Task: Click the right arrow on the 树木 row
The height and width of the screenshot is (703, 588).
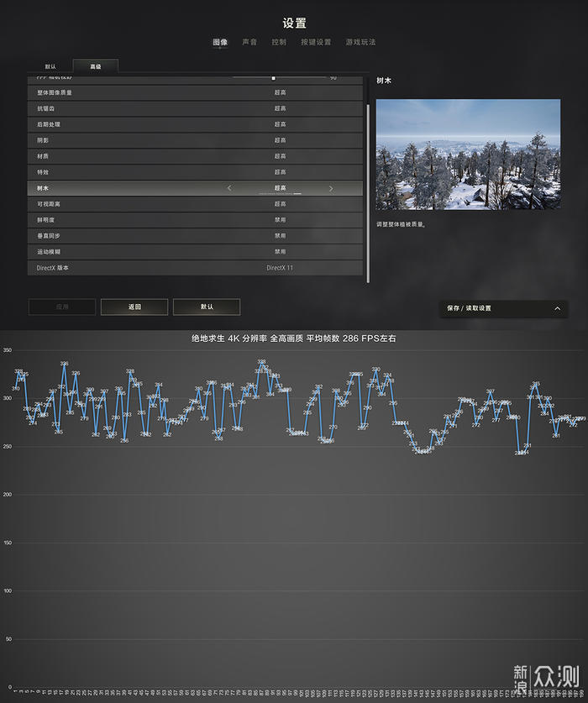Action: tap(331, 188)
